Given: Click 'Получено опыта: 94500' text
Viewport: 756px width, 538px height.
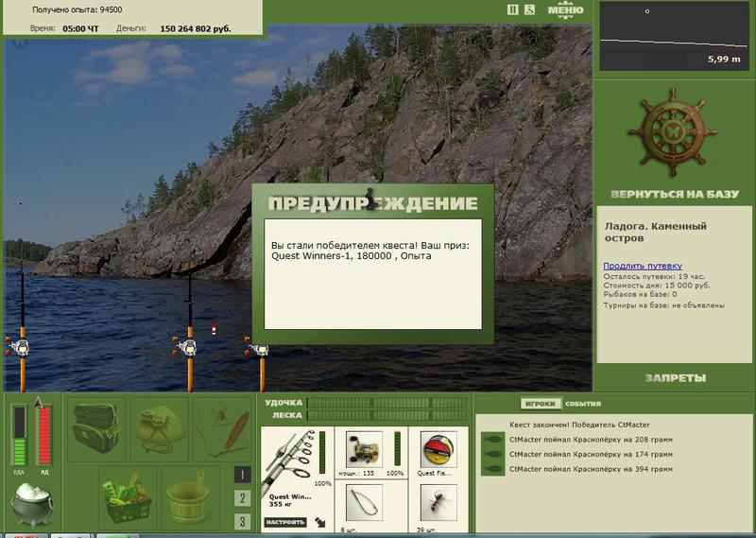Looking at the screenshot, I should [77, 9].
